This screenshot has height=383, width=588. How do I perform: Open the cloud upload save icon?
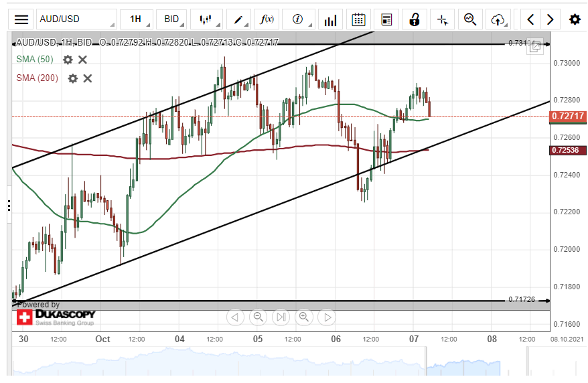pyautogui.click(x=498, y=19)
